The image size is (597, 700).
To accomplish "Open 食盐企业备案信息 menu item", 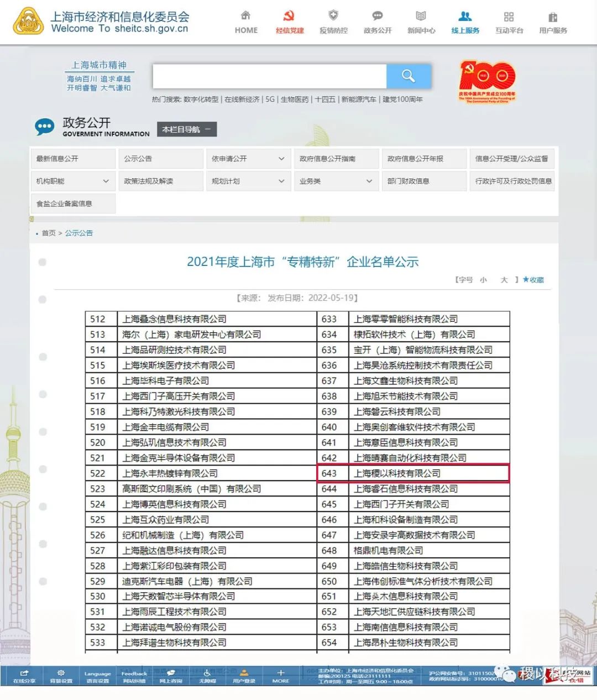I will pyautogui.click(x=73, y=203).
